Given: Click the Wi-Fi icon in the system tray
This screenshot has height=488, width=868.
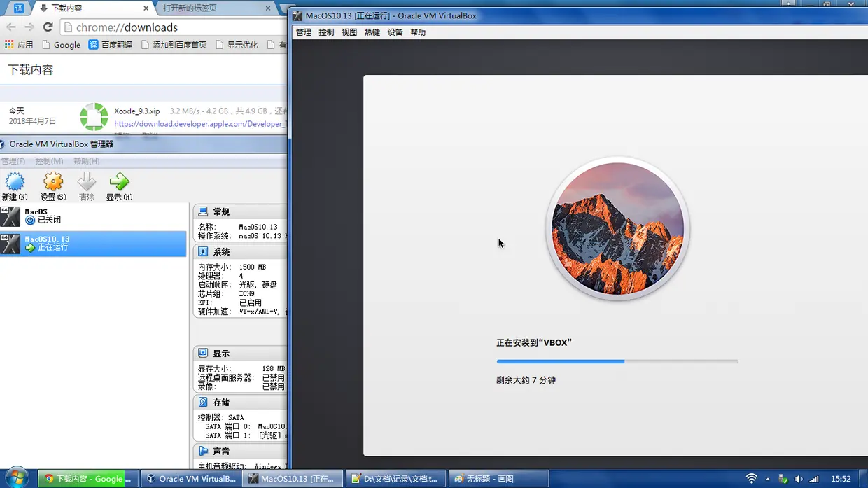Looking at the screenshot, I should 752,480.
